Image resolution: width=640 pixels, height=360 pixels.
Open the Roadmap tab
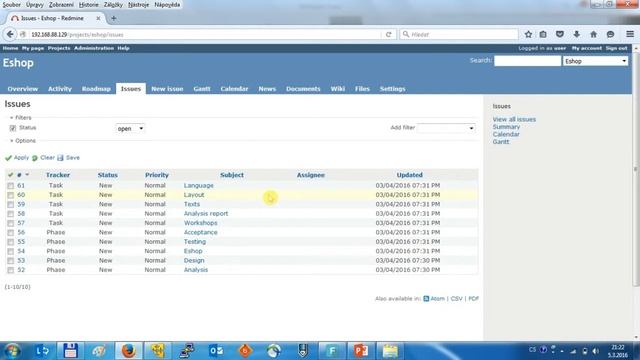(x=96, y=89)
